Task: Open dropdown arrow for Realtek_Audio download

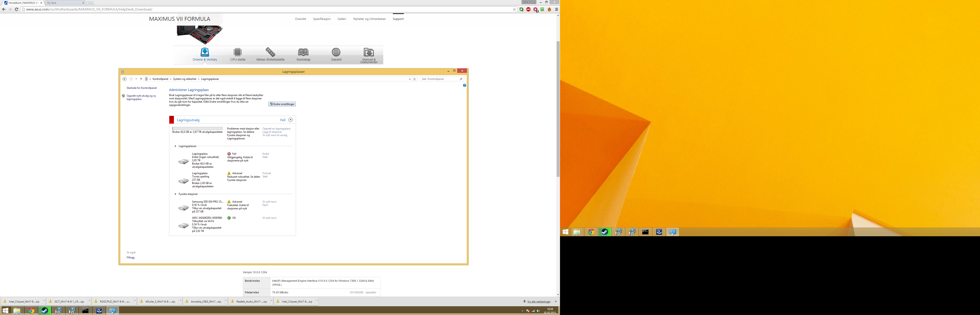Action: 271,301
